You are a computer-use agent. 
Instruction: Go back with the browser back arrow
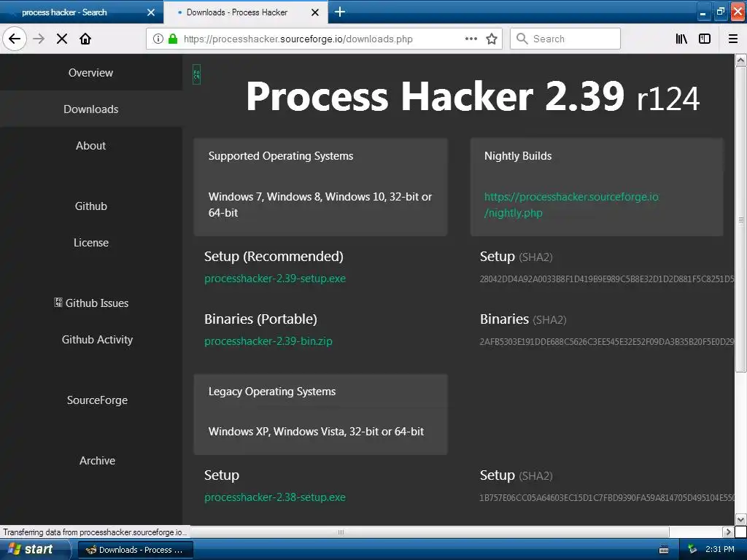15,39
